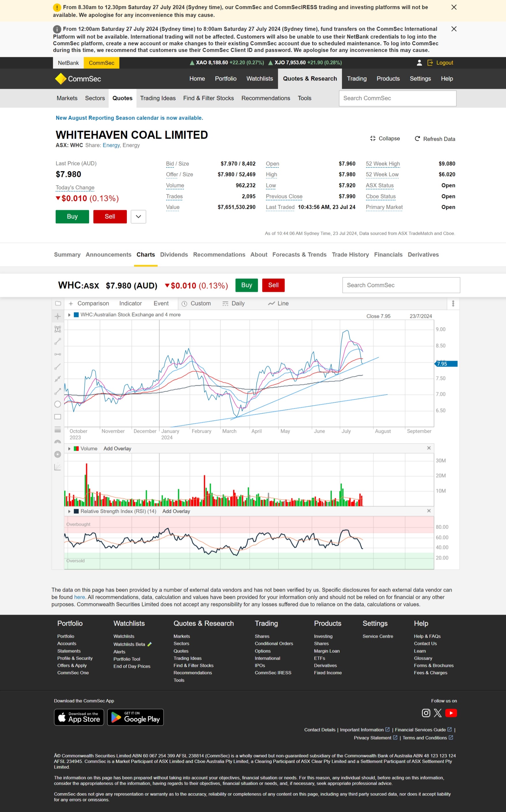Dismiss the fund transfers maintenance notice
Screen dimensions: 506x812
pyautogui.click(x=454, y=29)
